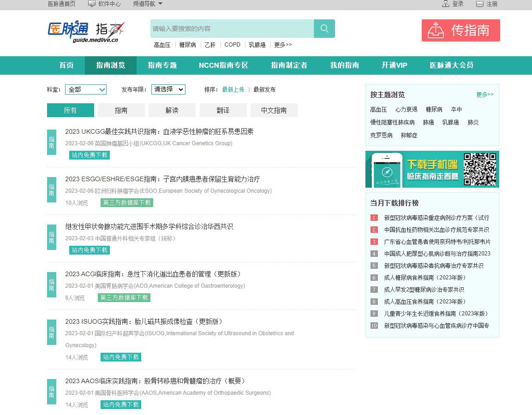Click the upload icon in 传指南 button
The image size is (532, 415).
[x=436, y=30]
